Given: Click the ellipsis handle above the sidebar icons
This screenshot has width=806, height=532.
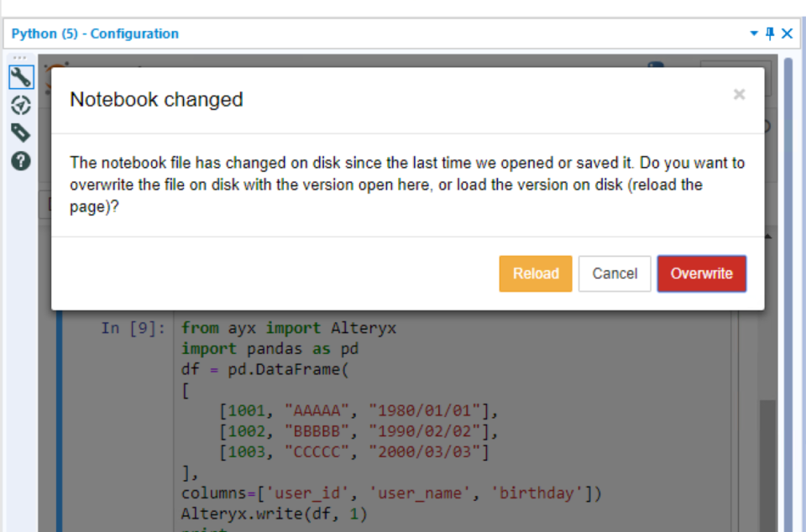Looking at the screenshot, I should coord(21,59).
